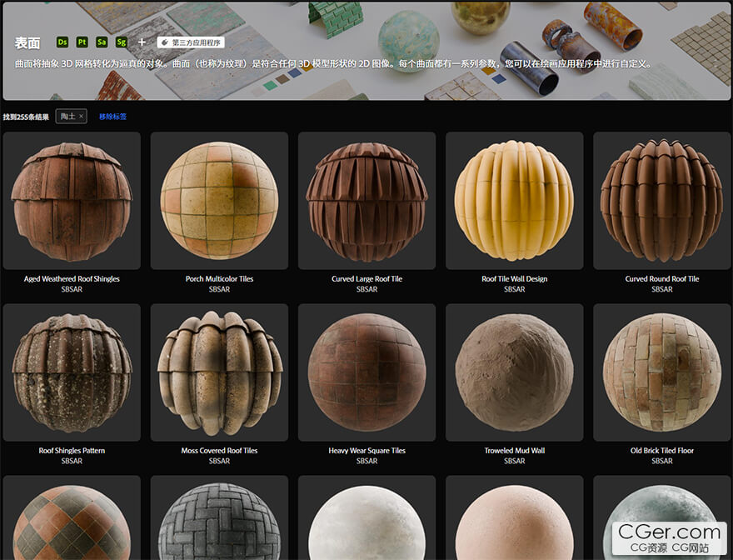Image resolution: width=733 pixels, height=560 pixels.
Task: Open the 第三方应用程序 button
Action: coord(191,42)
